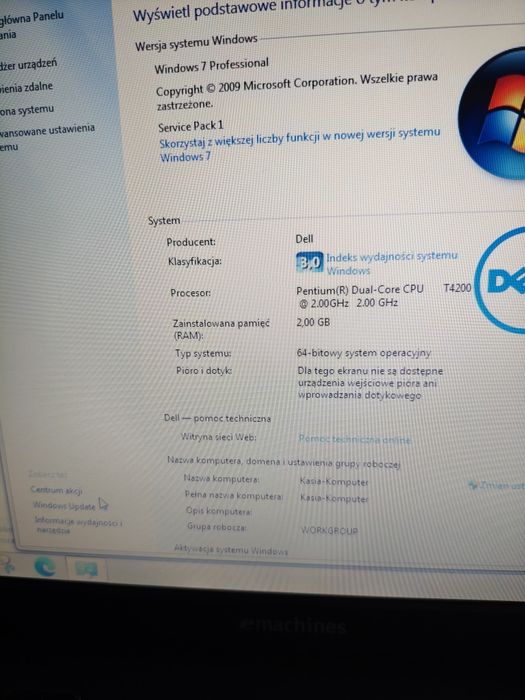
Task: Click the 'Pióro i dotyk:' label
Action: [x=204, y=371]
